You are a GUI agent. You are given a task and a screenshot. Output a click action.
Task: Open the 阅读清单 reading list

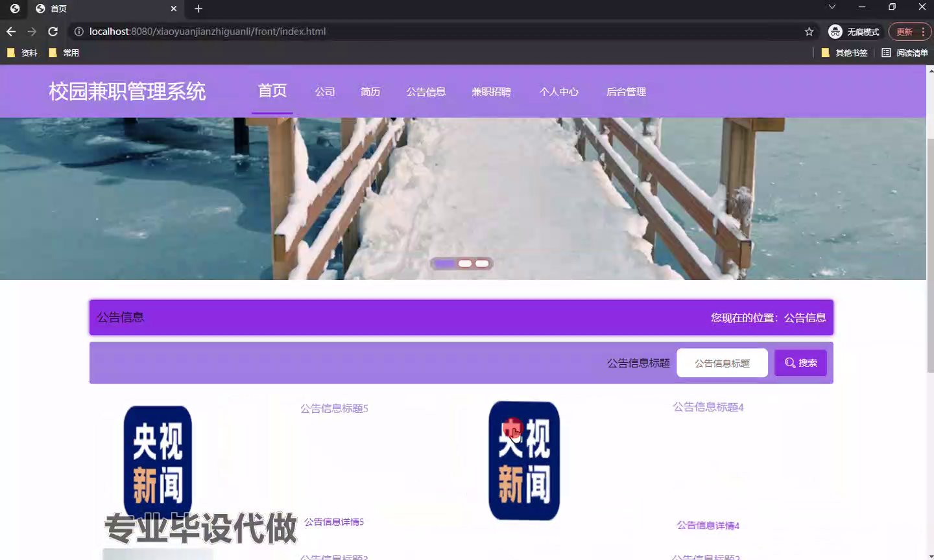click(x=905, y=52)
